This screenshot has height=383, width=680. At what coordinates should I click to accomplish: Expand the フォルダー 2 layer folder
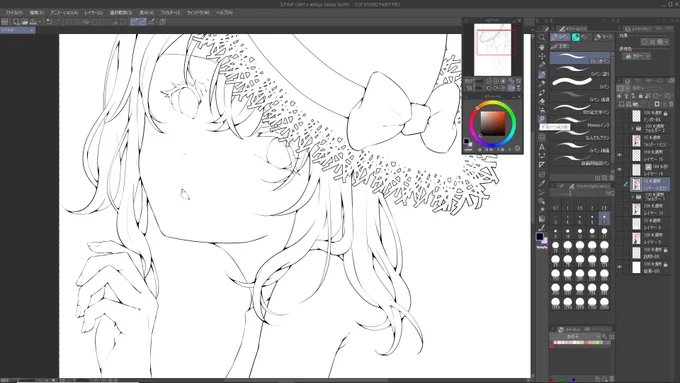click(632, 128)
